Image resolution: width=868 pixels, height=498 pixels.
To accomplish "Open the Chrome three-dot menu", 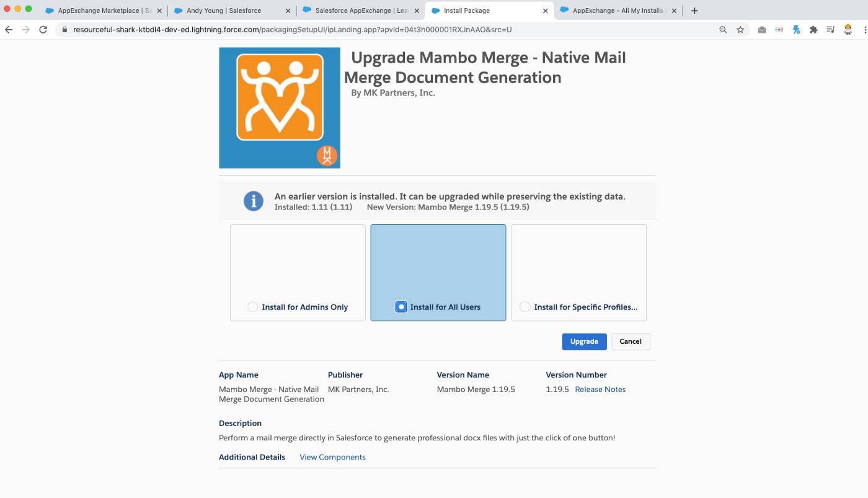I will click(x=864, y=30).
